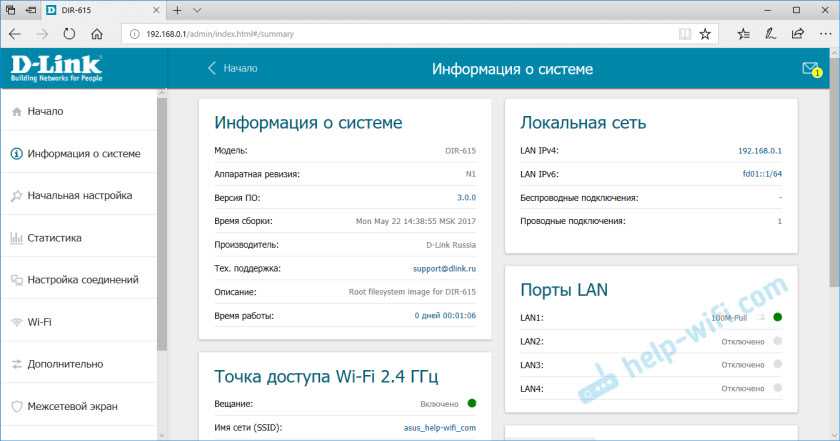Click the Share icon in the browser toolbar
The width and height of the screenshot is (840, 441).
[796, 33]
